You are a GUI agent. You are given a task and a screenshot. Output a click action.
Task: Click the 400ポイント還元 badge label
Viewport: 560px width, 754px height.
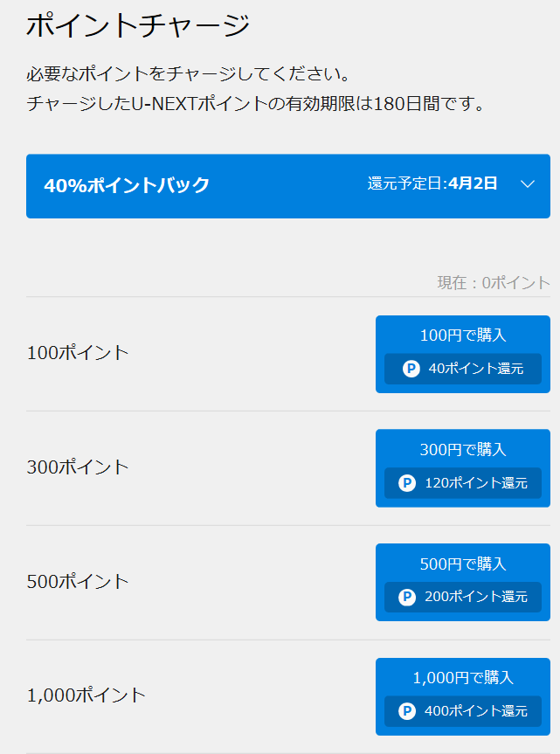[476, 711]
